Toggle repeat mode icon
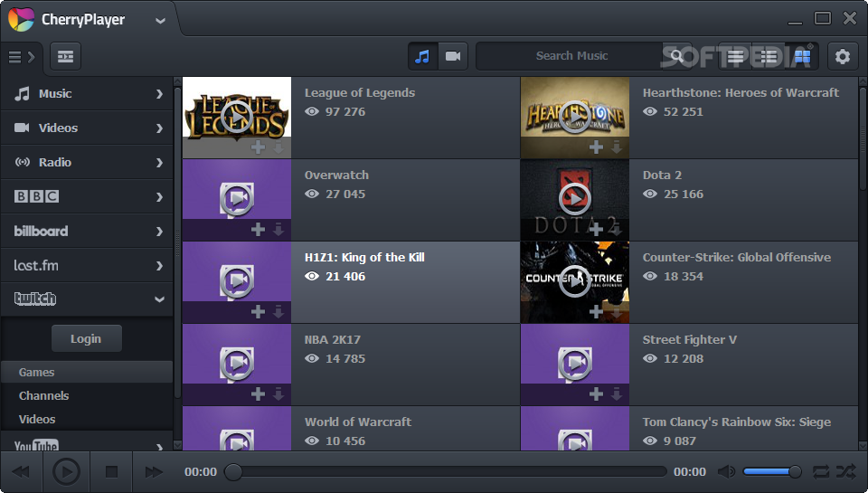This screenshot has height=493, width=868. (820, 472)
